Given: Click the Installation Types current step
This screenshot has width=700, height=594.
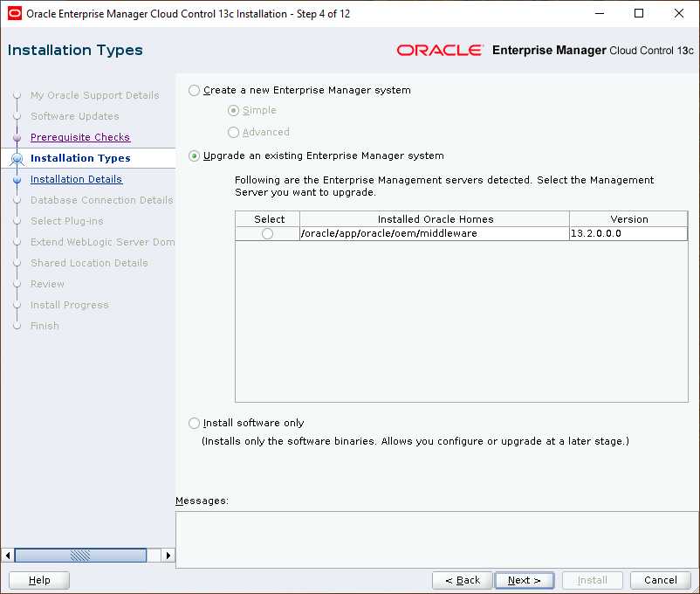Looking at the screenshot, I should point(80,158).
